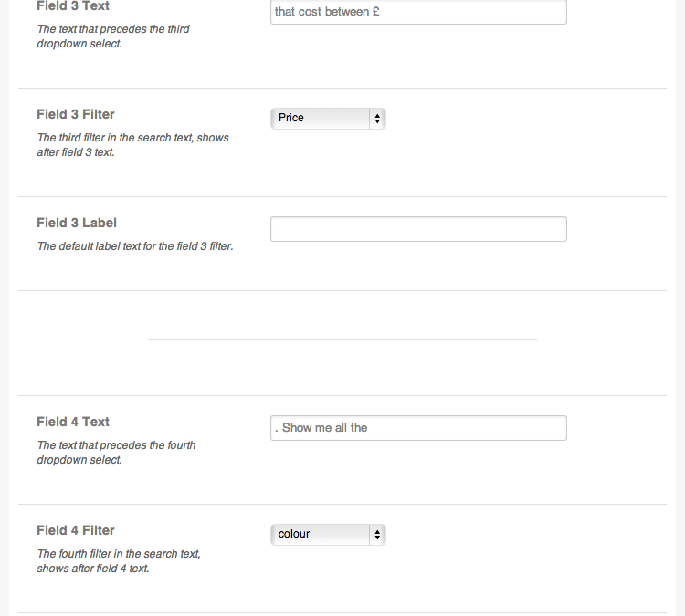
Task: Click the short centered divider line
Action: [342, 339]
